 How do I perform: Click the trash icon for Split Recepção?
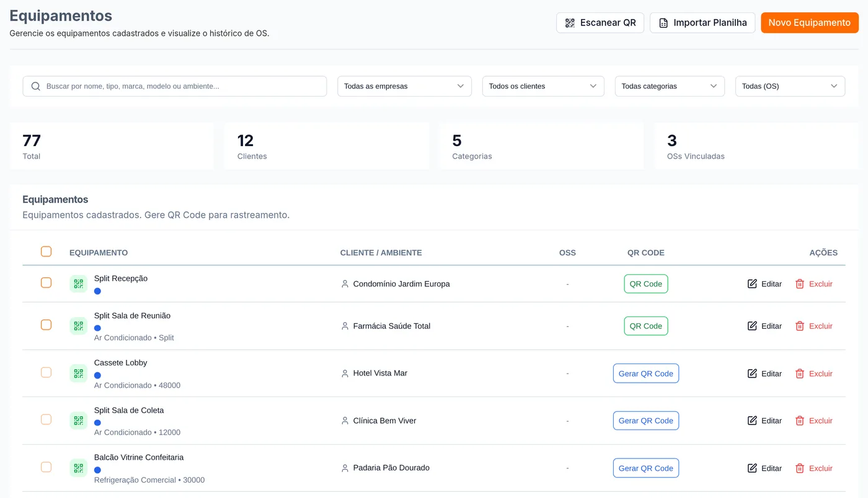point(800,284)
